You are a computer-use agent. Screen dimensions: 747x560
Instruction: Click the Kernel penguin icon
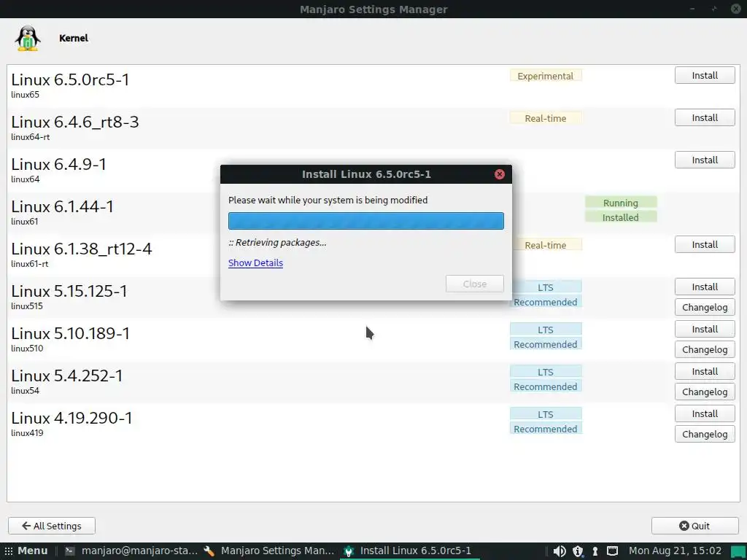click(x=28, y=38)
